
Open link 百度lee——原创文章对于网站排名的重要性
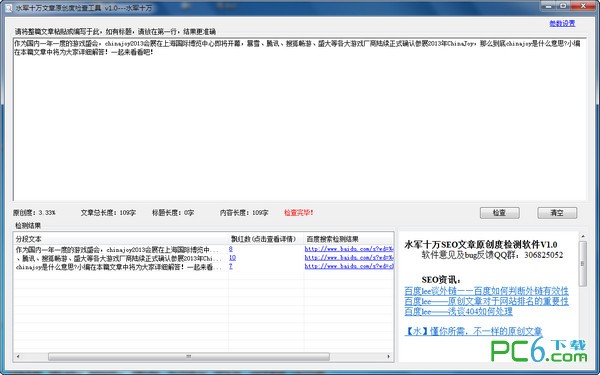coord(486,301)
